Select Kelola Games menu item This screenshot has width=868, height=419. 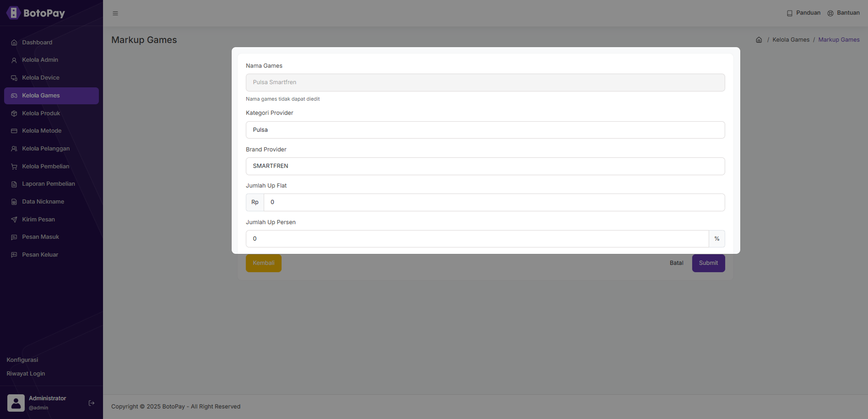pos(51,96)
